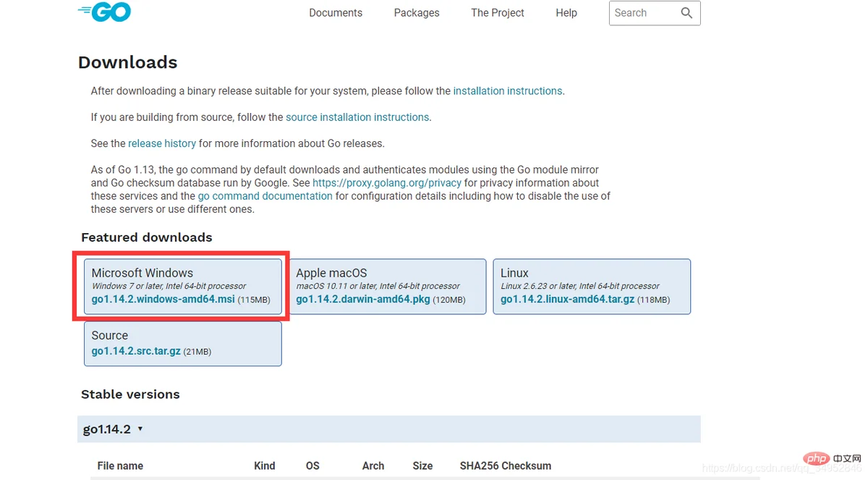Screen dimensions: 868x480
Task: Click the search magnifier icon
Action: point(686,13)
